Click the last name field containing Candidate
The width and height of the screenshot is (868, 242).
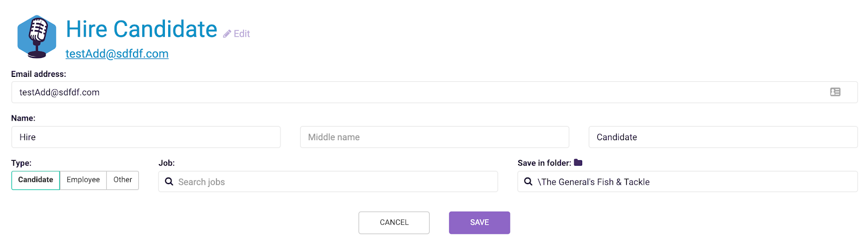point(723,138)
